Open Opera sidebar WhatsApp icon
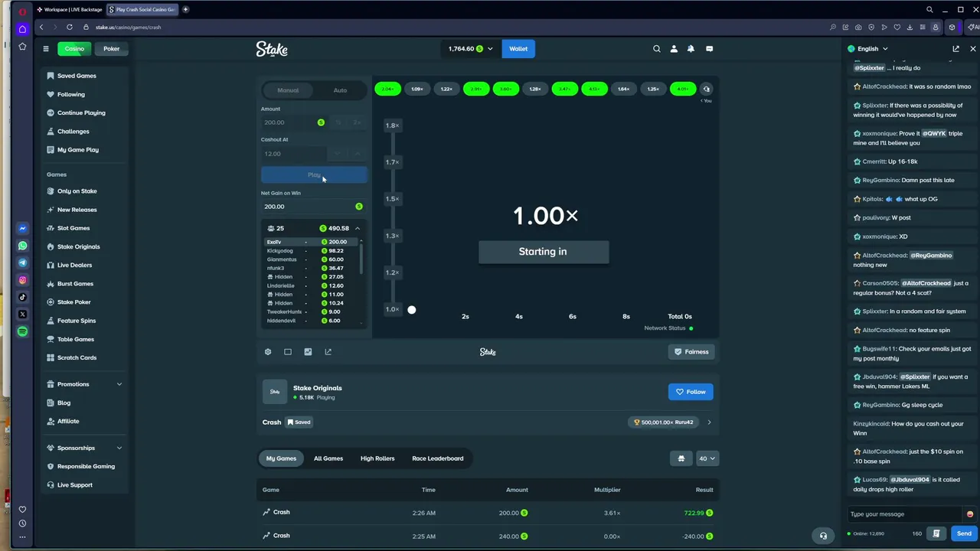This screenshot has width=980, height=551. tap(22, 246)
